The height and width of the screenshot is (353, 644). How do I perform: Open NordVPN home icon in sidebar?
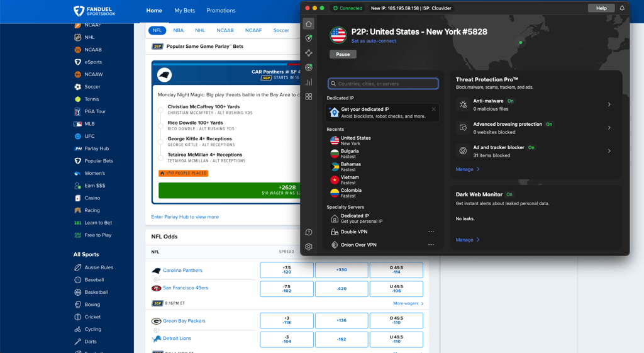(x=308, y=24)
